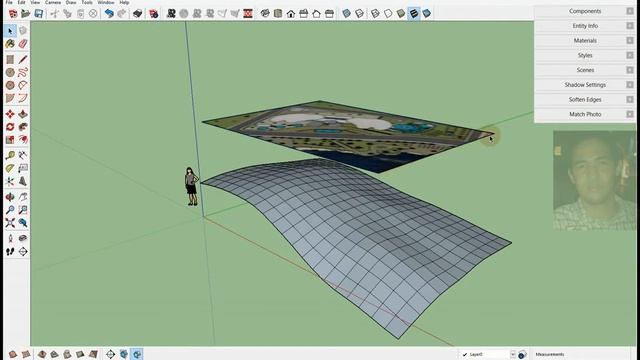Activate the red Rotate tool
This screenshot has height=360, width=640.
(x=10, y=127)
